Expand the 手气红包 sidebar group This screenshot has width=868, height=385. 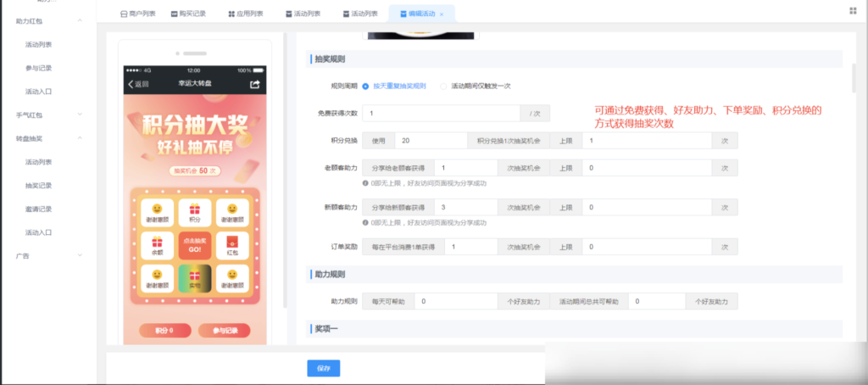(x=80, y=114)
